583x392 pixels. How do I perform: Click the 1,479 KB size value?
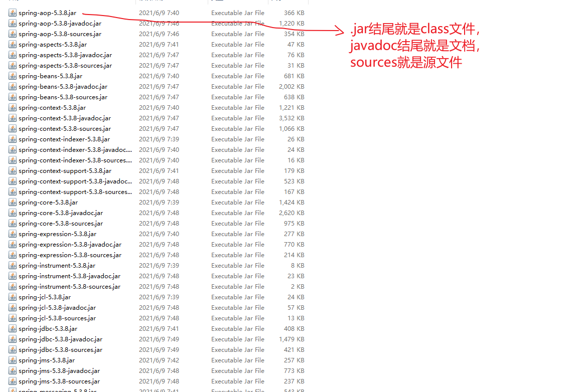pyautogui.click(x=291, y=339)
